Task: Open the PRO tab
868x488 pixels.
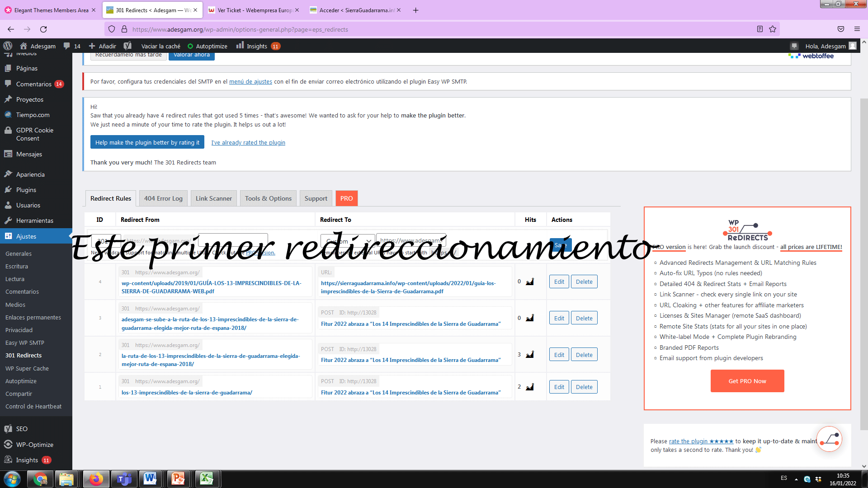Action: click(x=347, y=198)
